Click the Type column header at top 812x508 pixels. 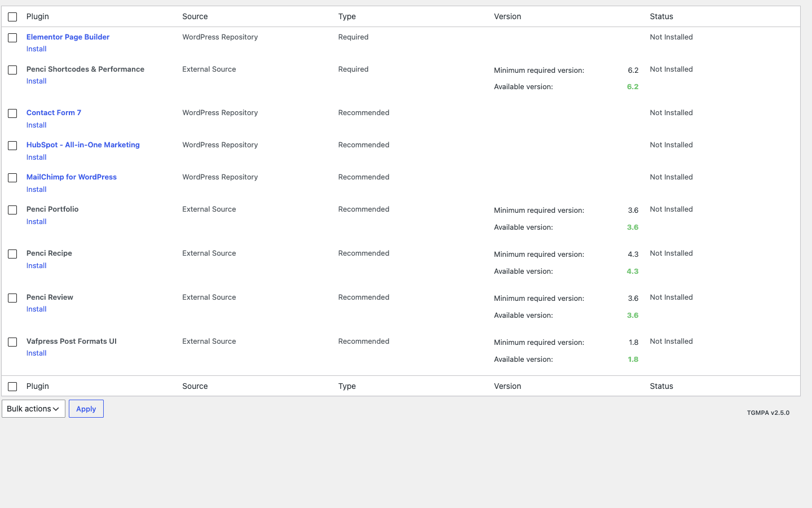pyautogui.click(x=347, y=16)
